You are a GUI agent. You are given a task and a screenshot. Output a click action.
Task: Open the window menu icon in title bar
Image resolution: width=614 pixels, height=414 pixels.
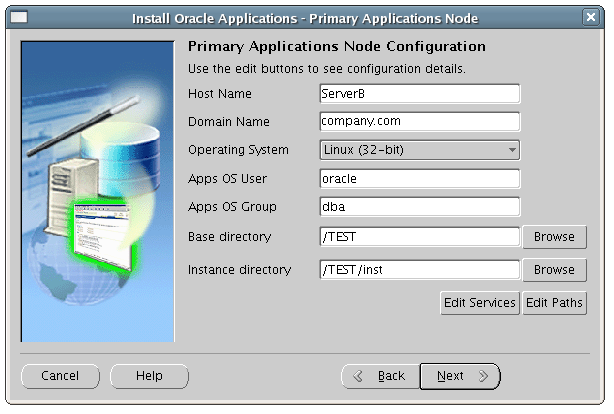[x=19, y=18]
